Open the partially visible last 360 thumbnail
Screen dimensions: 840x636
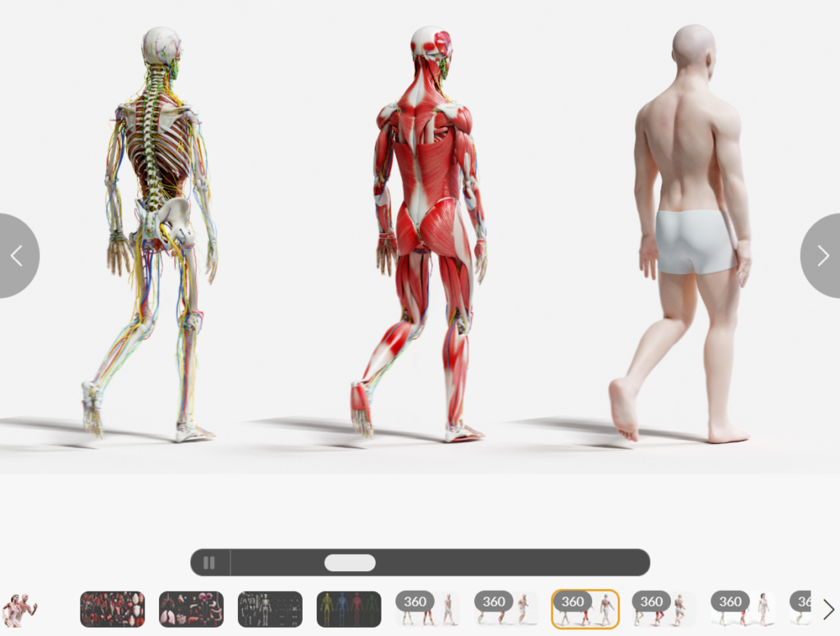click(800, 609)
